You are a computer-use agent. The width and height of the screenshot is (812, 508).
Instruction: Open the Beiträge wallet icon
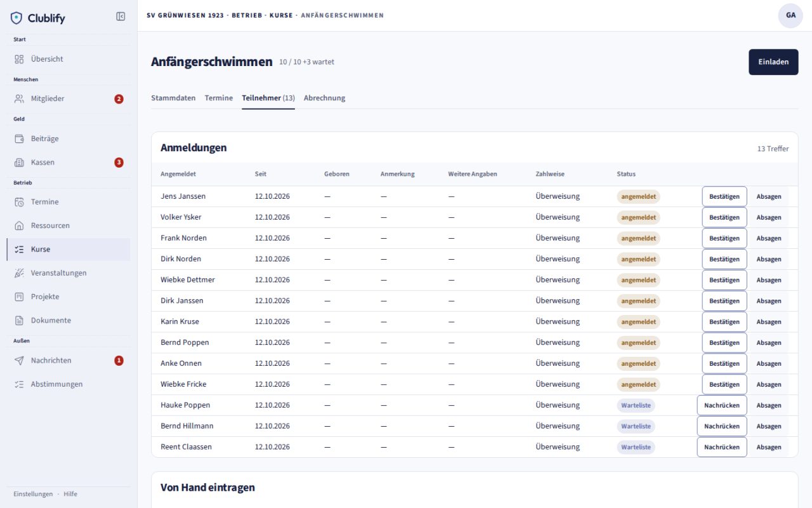19,138
